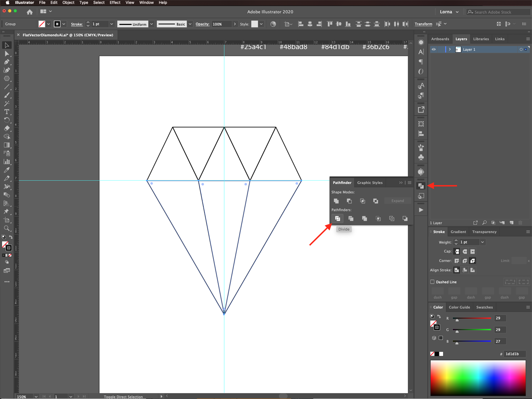Enable the Dashed Line checkbox

click(432, 282)
